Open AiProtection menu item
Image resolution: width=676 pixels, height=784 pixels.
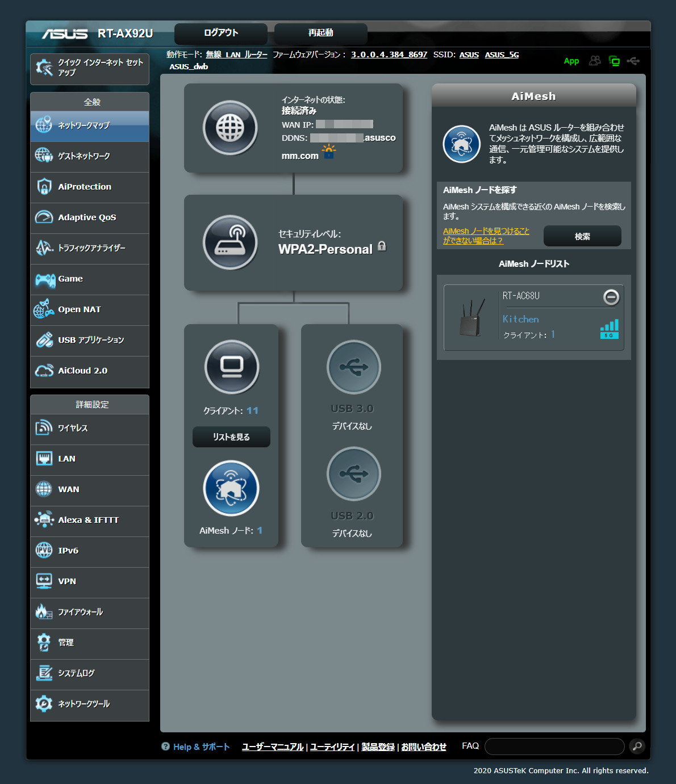click(x=90, y=187)
